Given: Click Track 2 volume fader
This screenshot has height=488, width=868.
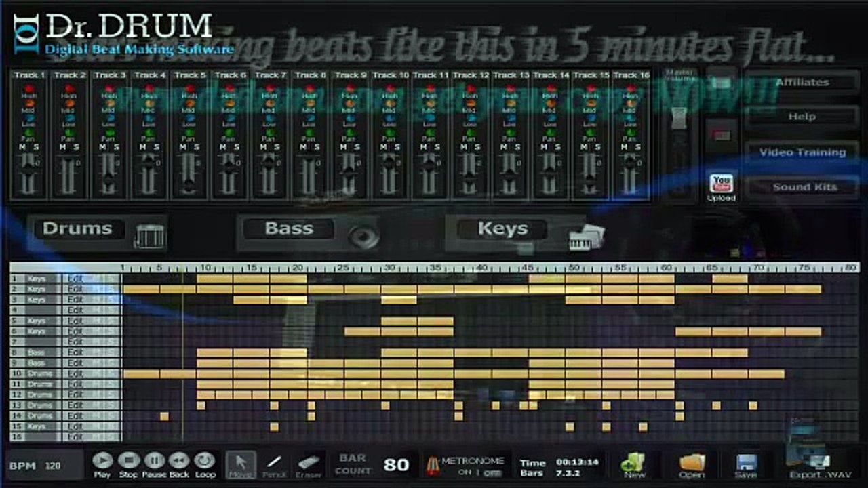Looking at the screenshot, I should pos(69,174).
